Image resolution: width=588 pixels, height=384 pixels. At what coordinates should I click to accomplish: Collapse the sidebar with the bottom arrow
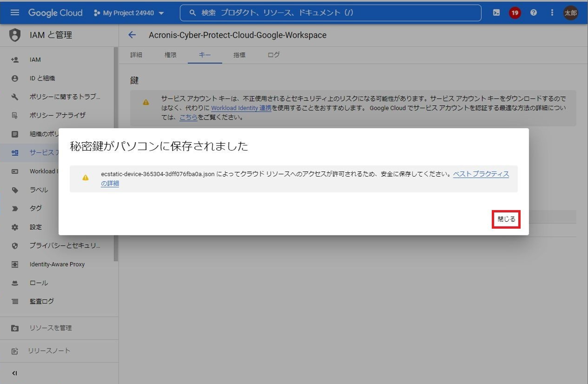tap(15, 373)
